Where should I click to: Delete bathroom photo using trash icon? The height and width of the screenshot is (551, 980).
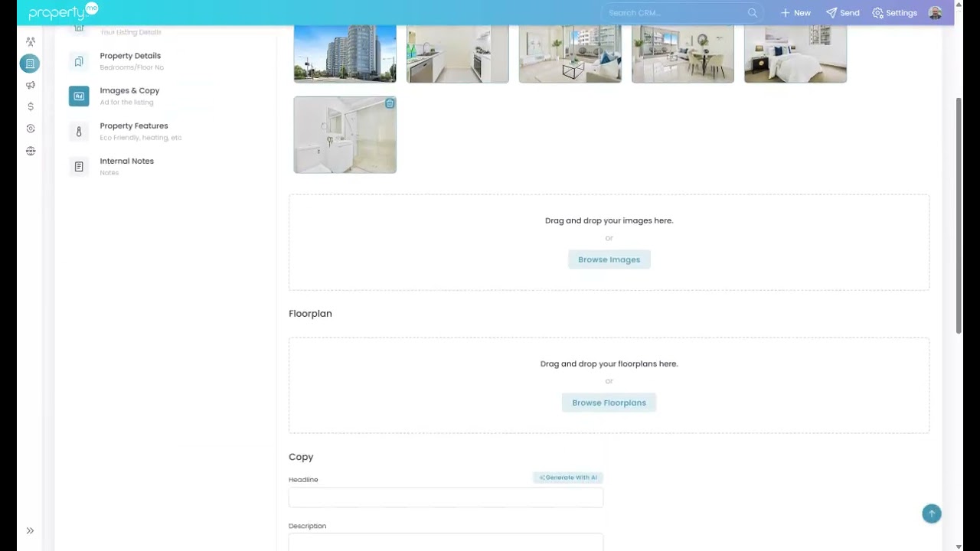(390, 103)
